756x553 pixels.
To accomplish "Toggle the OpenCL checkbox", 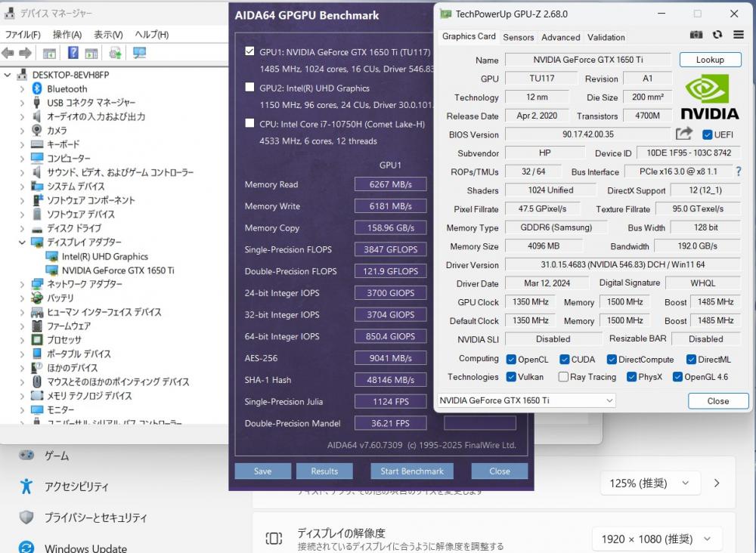I will (x=512, y=360).
